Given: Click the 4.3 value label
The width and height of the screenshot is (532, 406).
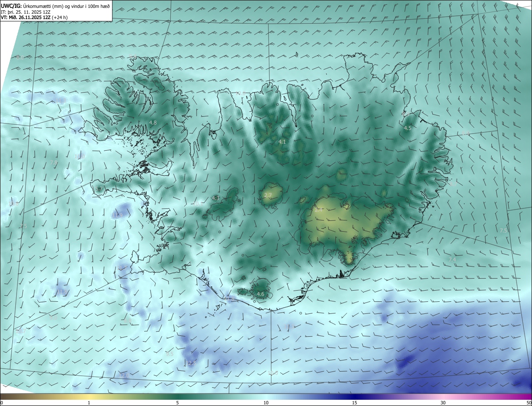Looking at the screenshot, I should click(215, 198).
